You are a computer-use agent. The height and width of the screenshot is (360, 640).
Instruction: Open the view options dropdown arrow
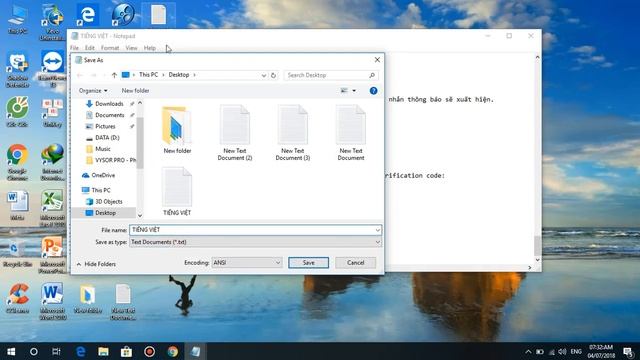pyautogui.click(x=354, y=91)
